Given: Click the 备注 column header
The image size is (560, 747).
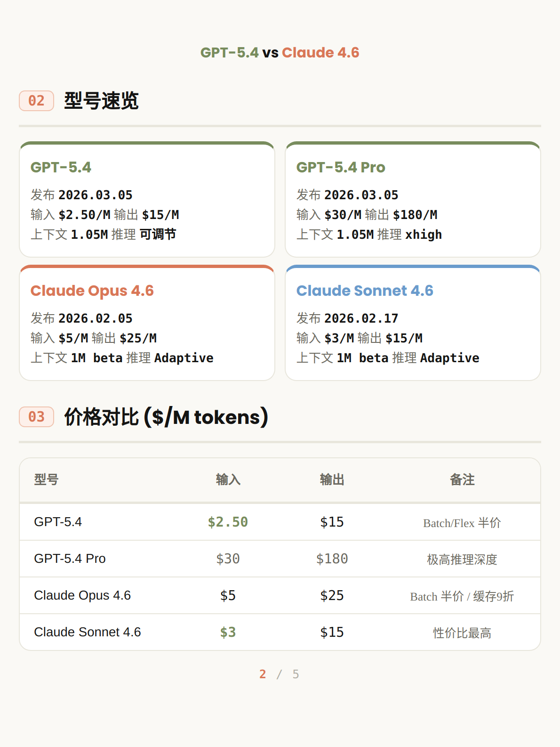Looking at the screenshot, I should click(x=462, y=479).
